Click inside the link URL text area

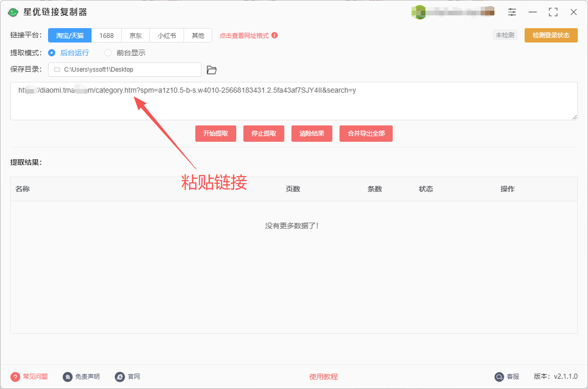[293, 101]
